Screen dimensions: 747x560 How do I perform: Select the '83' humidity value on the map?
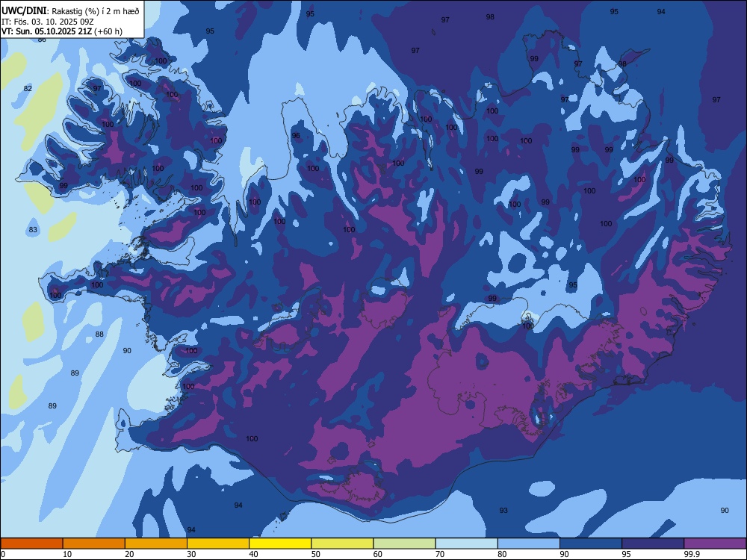[33, 229]
